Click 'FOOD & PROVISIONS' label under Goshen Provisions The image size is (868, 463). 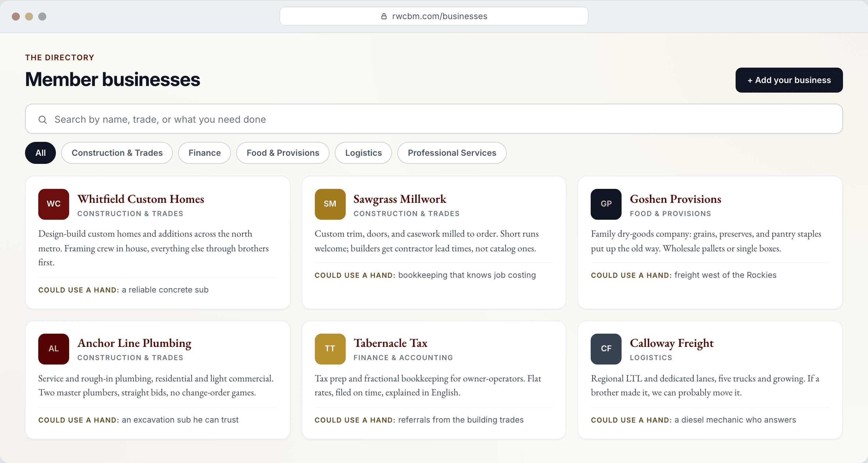click(670, 214)
